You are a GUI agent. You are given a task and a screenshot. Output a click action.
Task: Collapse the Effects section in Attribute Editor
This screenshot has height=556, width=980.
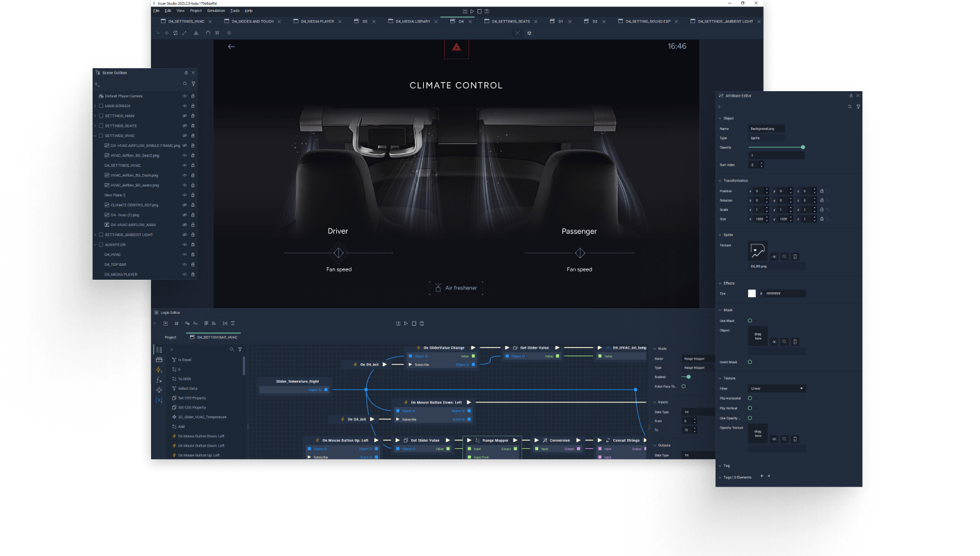pyautogui.click(x=720, y=283)
